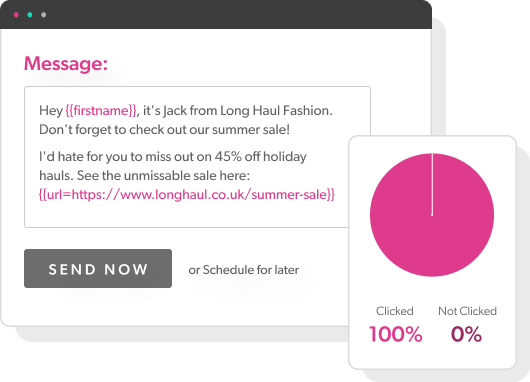This screenshot has width=530, height=382.
Task: Focus the message text box
Action: click(x=197, y=157)
